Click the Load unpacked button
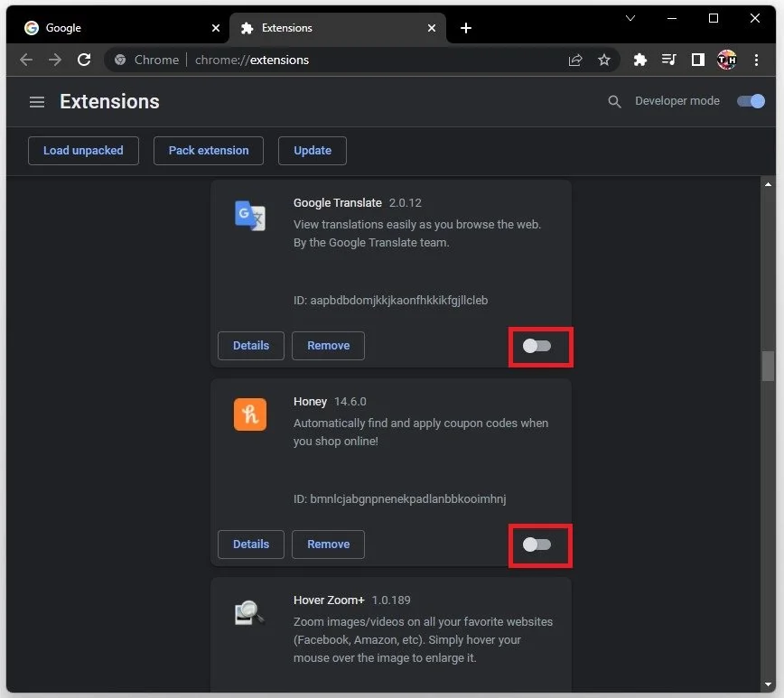Viewport: 784px width, 698px height. coord(83,151)
